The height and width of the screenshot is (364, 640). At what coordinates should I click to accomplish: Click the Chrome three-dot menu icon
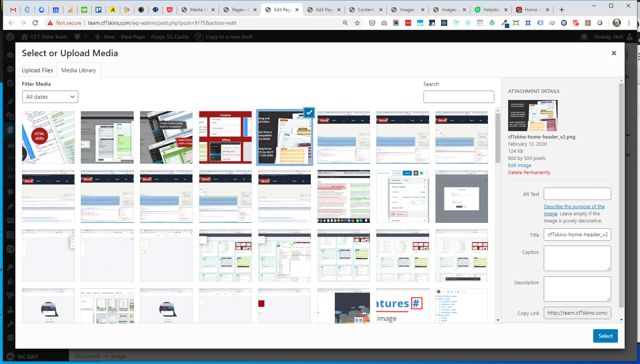(629, 23)
